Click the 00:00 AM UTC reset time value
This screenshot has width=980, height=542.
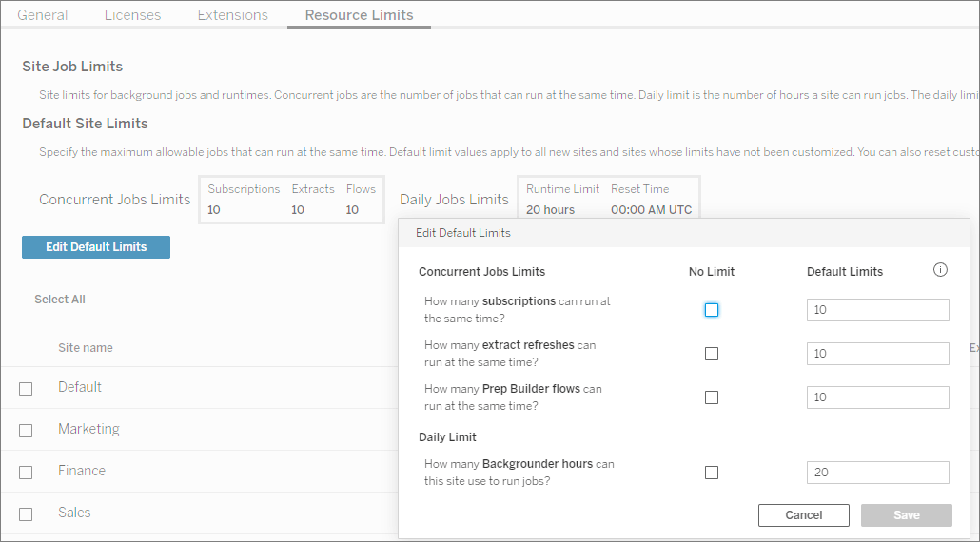click(651, 210)
